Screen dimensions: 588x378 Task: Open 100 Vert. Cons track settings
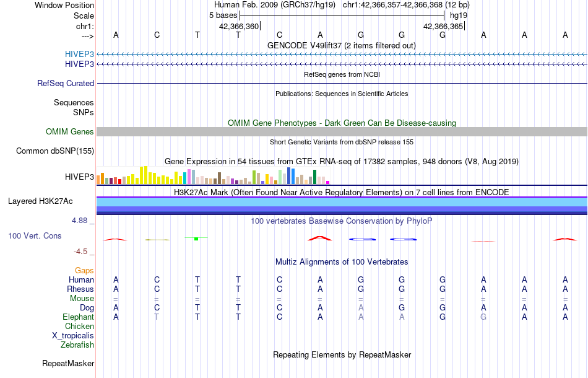[35, 235]
